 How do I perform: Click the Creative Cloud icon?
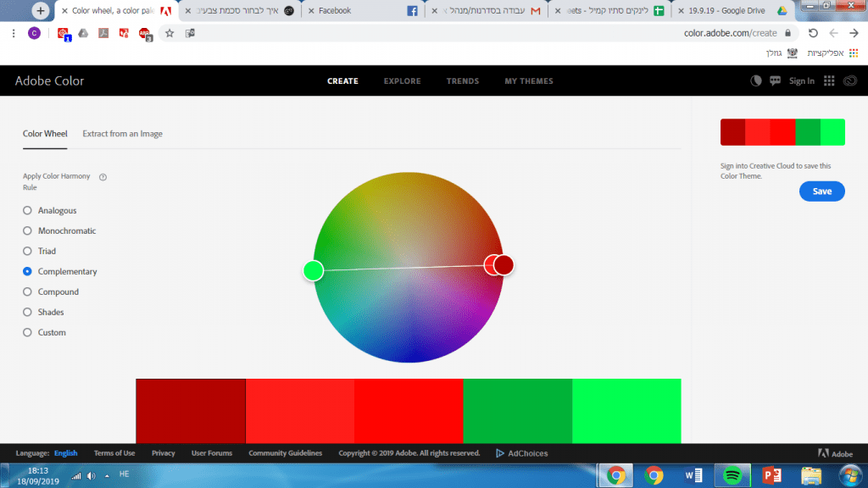coord(849,80)
